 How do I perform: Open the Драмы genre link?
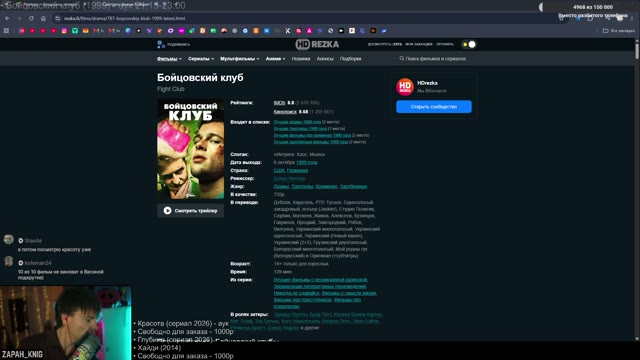[x=281, y=187]
